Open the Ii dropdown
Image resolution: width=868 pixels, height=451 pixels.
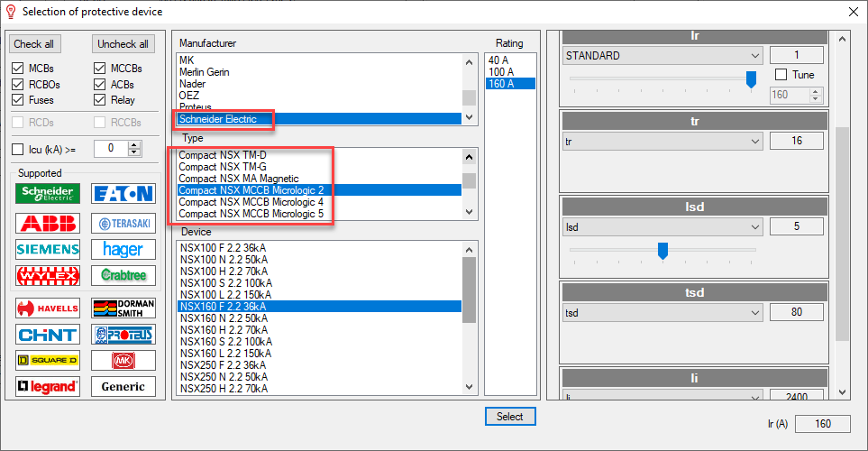coord(662,396)
